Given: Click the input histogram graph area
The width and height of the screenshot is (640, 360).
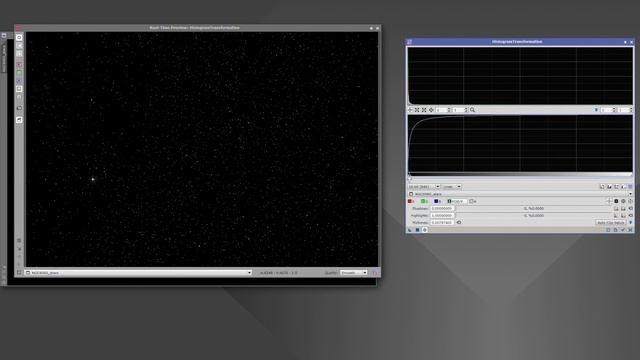Looking at the screenshot, I should click(x=520, y=144).
